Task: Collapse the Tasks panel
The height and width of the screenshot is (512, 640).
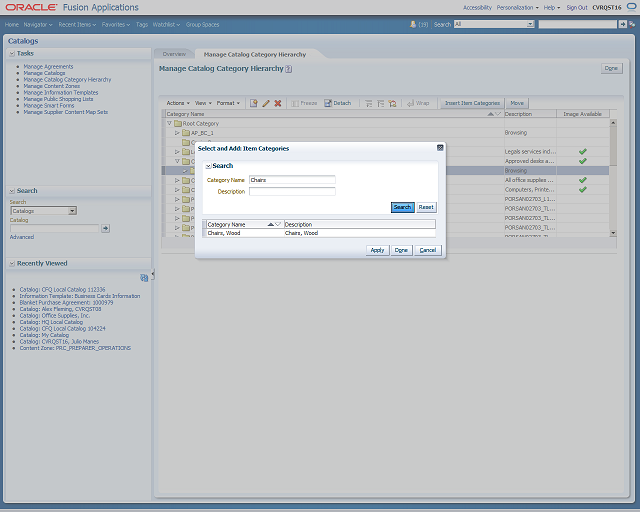Action: (x=12, y=53)
